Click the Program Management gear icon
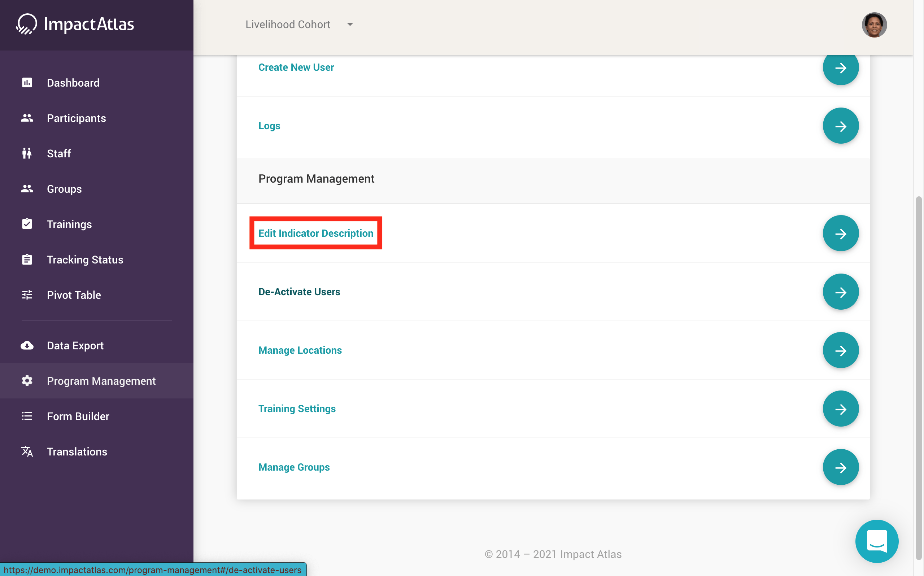This screenshot has height=576, width=924. click(27, 381)
